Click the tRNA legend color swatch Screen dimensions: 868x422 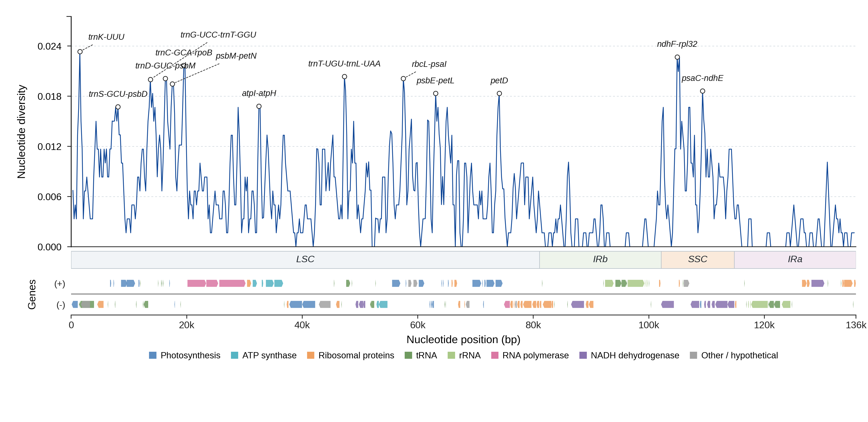[408, 355]
